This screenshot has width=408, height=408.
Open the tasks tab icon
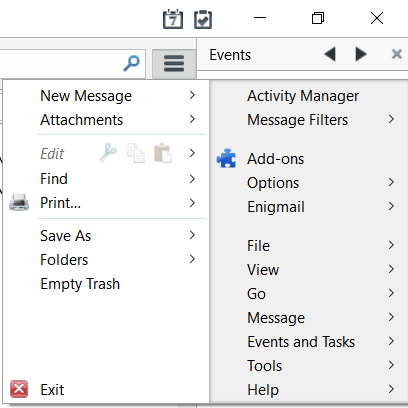tap(203, 19)
